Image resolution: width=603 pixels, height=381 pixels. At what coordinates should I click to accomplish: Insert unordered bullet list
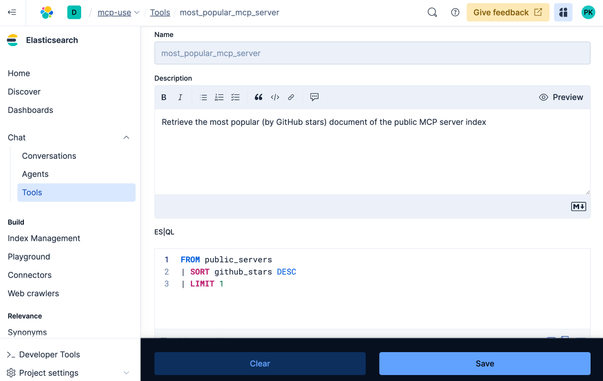(x=203, y=97)
